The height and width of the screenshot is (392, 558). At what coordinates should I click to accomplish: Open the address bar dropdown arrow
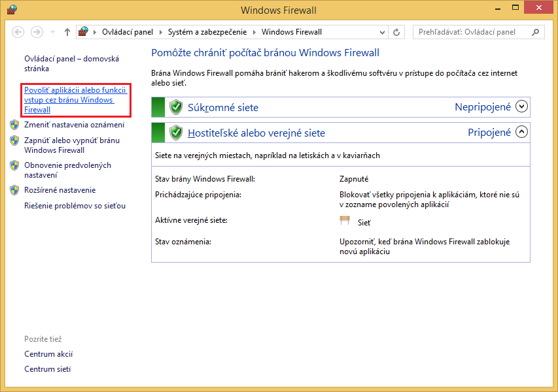(381, 31)
